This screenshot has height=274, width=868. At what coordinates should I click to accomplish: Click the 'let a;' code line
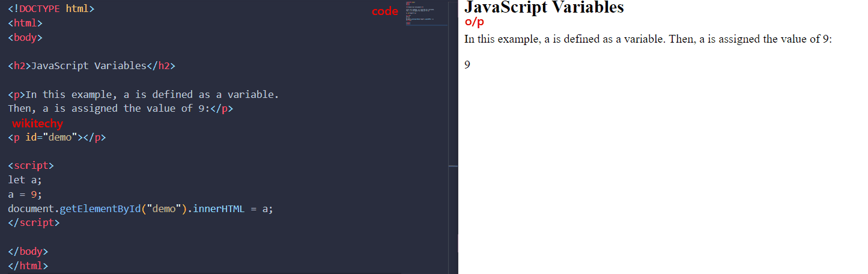click(x=25, y=180)
